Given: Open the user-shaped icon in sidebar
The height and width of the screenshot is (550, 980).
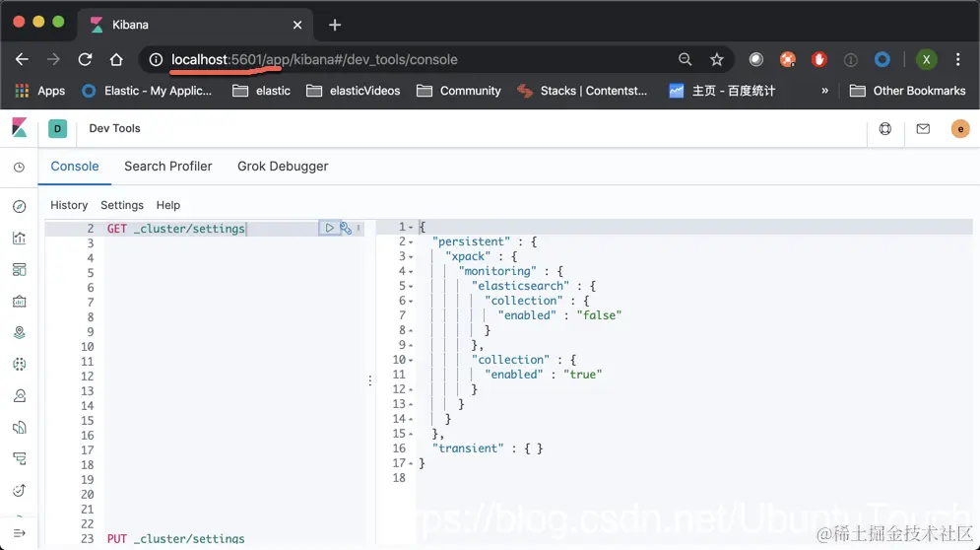Looking at the screenshot, I should tap(20, 395).
